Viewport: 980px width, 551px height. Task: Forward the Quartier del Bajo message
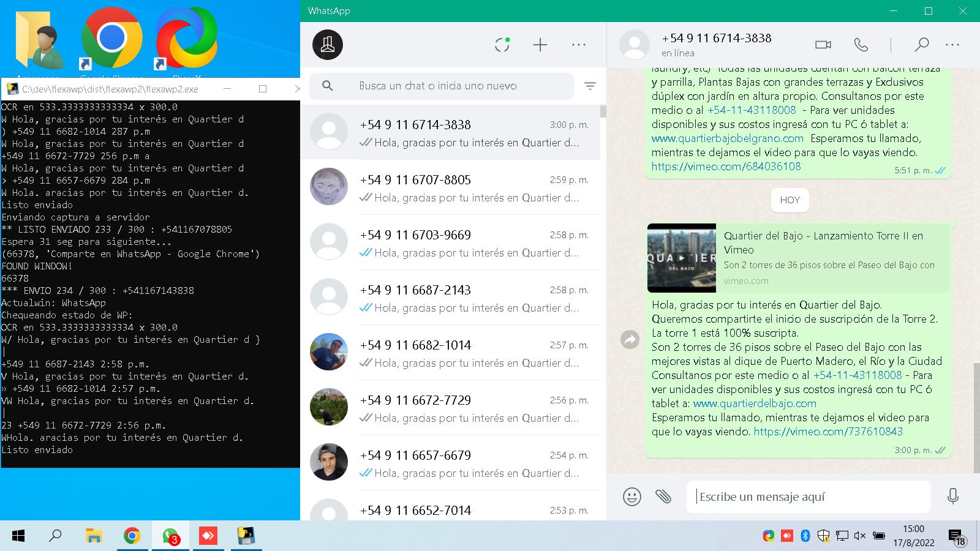[630, 340]
